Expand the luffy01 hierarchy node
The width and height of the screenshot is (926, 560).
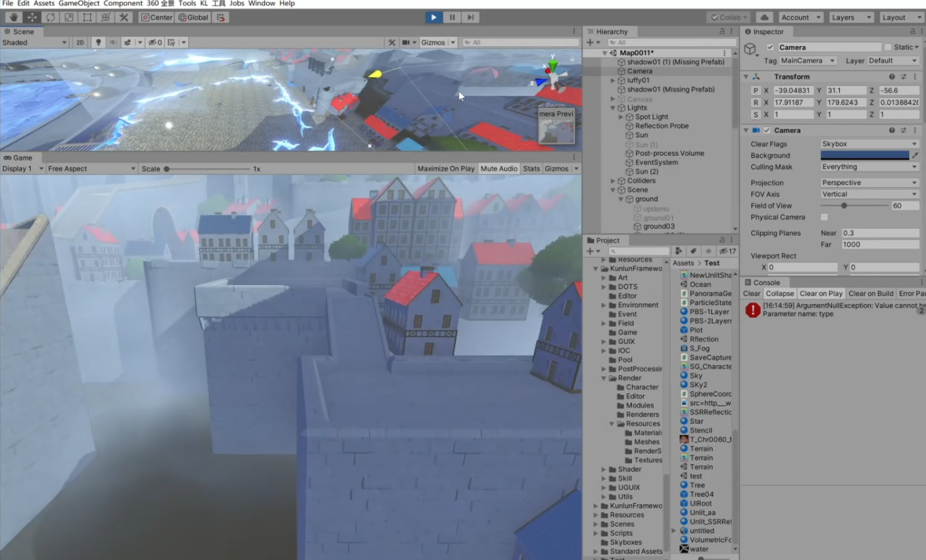(613, 80)
